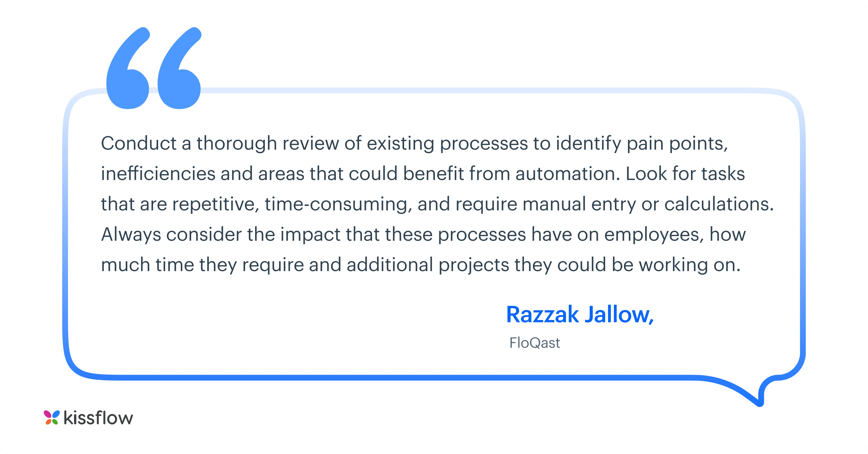Select the name Razzak Jallow
This screenshot has width=868, height=454.
[580, 314]
